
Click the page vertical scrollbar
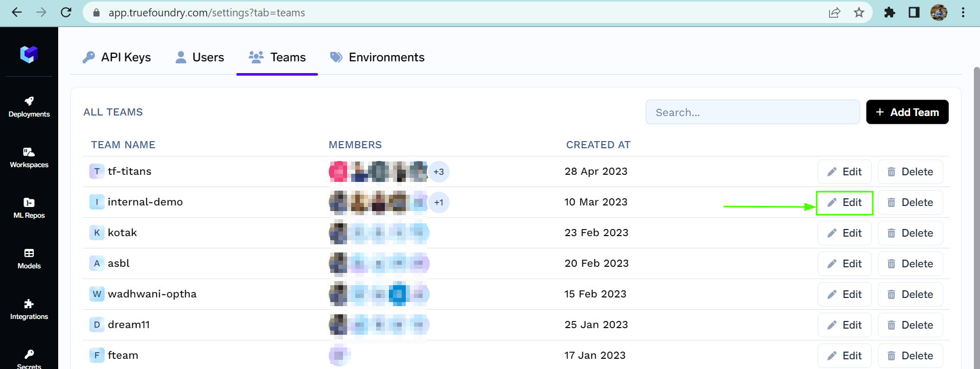tap(976, 217)
